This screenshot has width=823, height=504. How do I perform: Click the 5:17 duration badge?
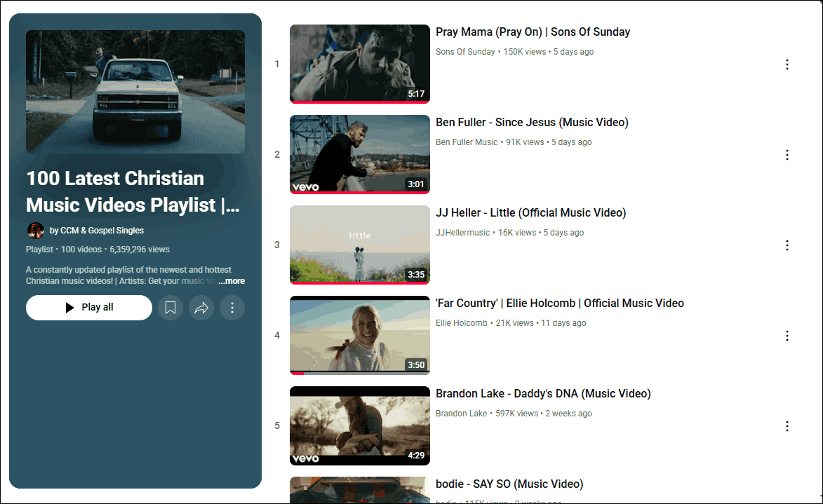pyautogui.click(x=416, y=94)
